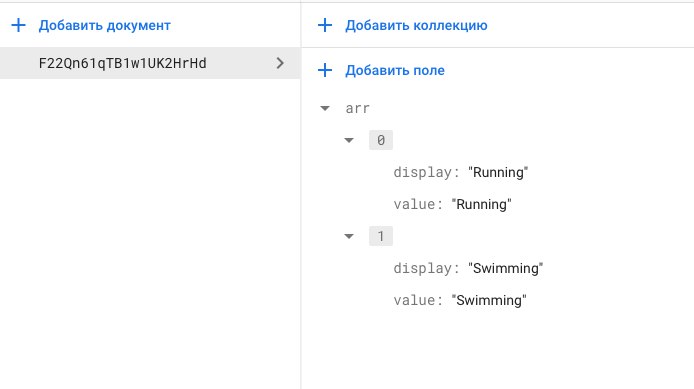Click the Добавить поле button text

tap(395, 70)
